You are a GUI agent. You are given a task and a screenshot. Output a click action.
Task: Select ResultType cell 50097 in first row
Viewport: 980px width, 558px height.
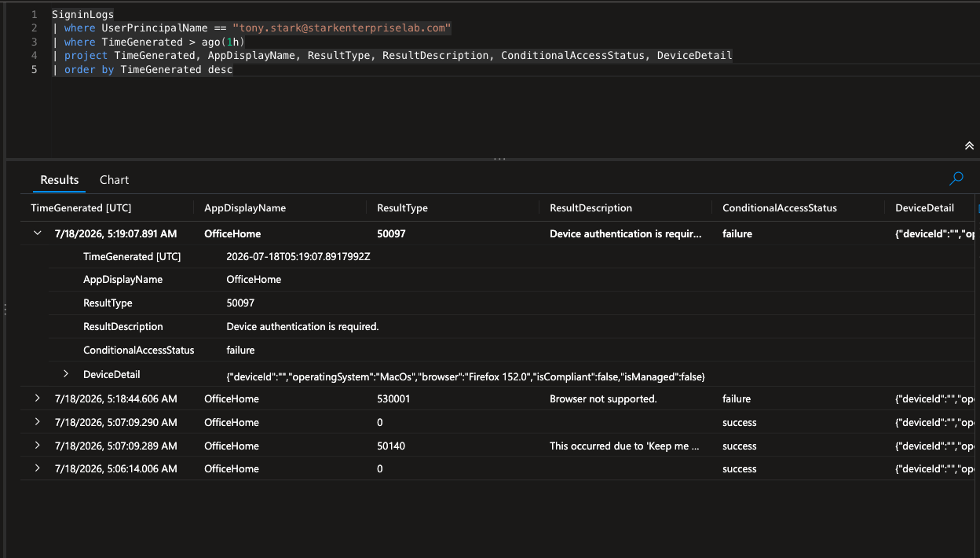[x=391, y=233]
